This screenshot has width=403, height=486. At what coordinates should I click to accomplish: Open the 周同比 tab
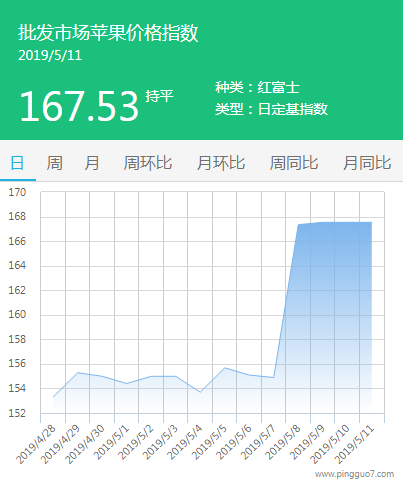[x=294, y=163]
